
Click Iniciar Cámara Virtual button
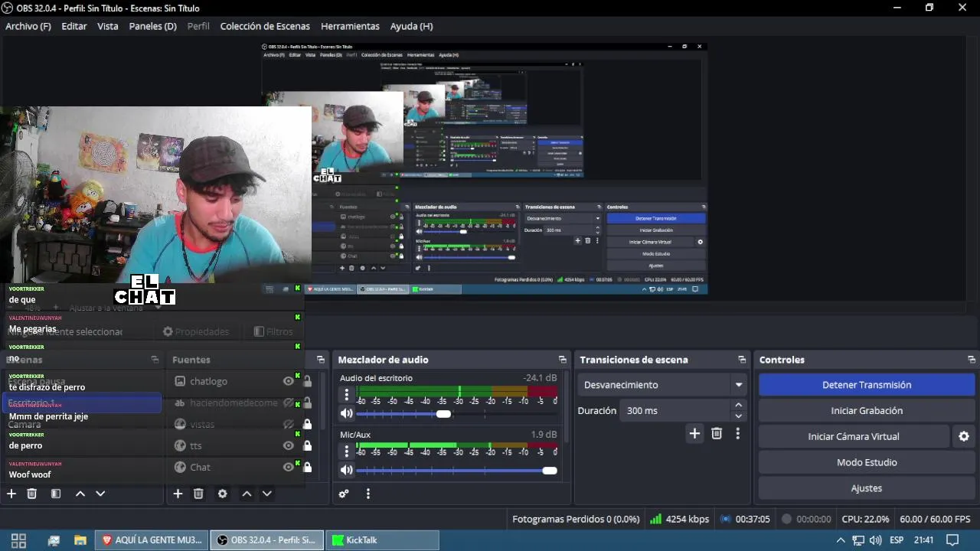click(854, 436)
